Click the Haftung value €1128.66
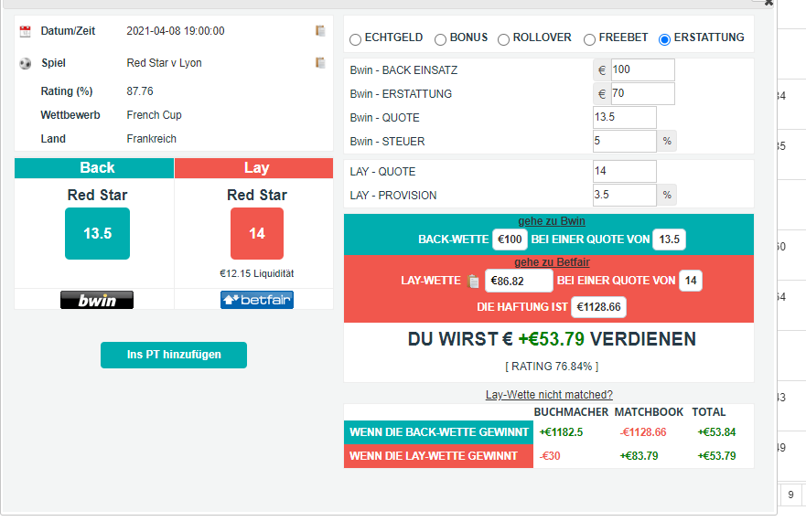 point(599,307)
